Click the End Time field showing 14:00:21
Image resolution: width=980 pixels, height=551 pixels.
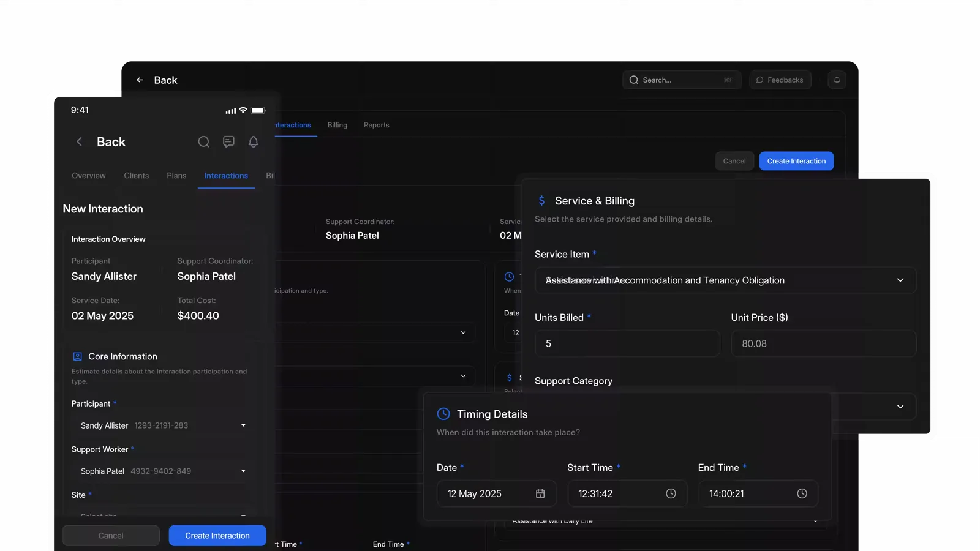(x=758, y=493)
